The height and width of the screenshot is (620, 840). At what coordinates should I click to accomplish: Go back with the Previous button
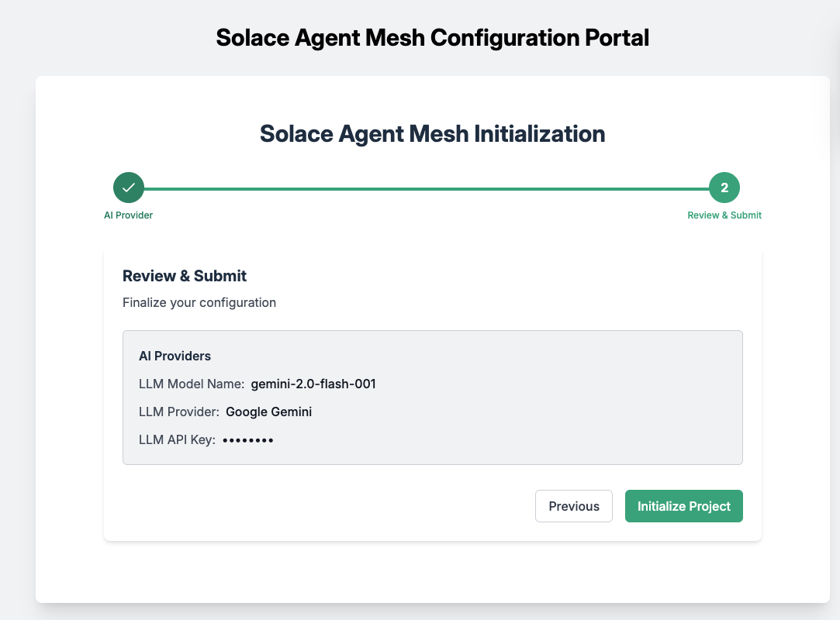[574, 506]
